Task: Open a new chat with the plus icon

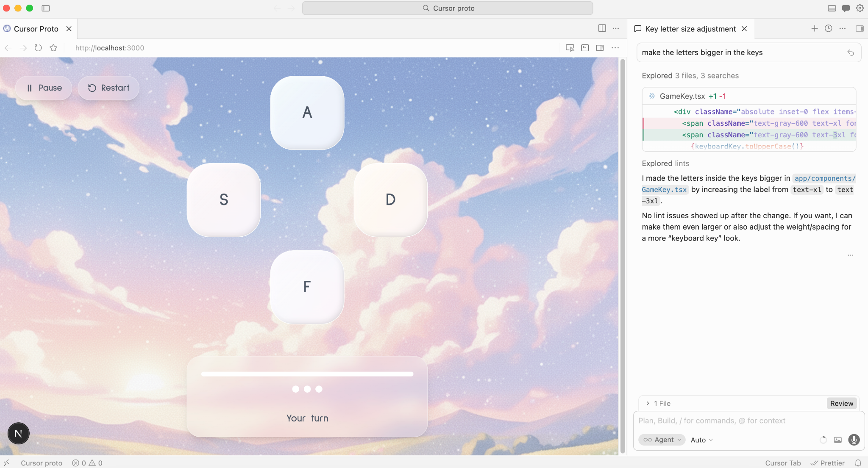Action: pyautogui.click(x=814, y=28)
